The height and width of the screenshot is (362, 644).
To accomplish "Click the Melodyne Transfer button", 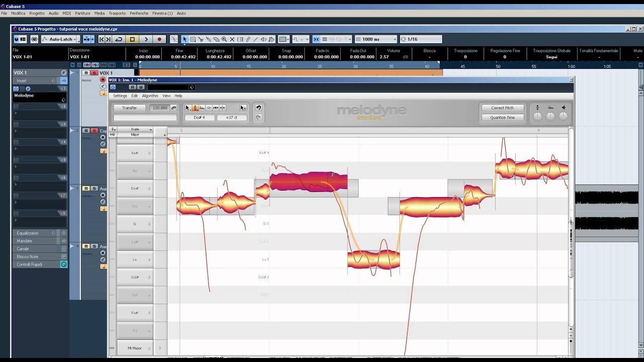I will click(129, 108).
